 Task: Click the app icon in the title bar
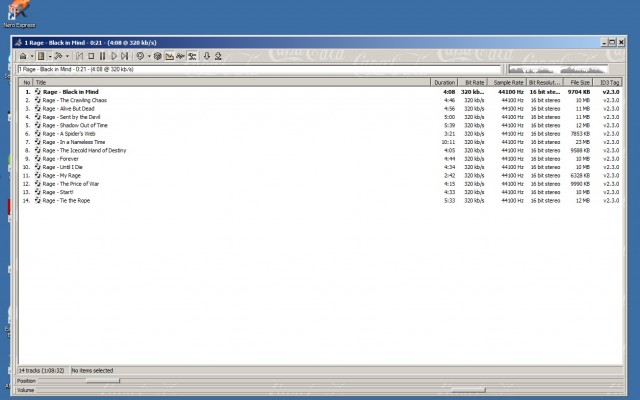click(18, 42)
